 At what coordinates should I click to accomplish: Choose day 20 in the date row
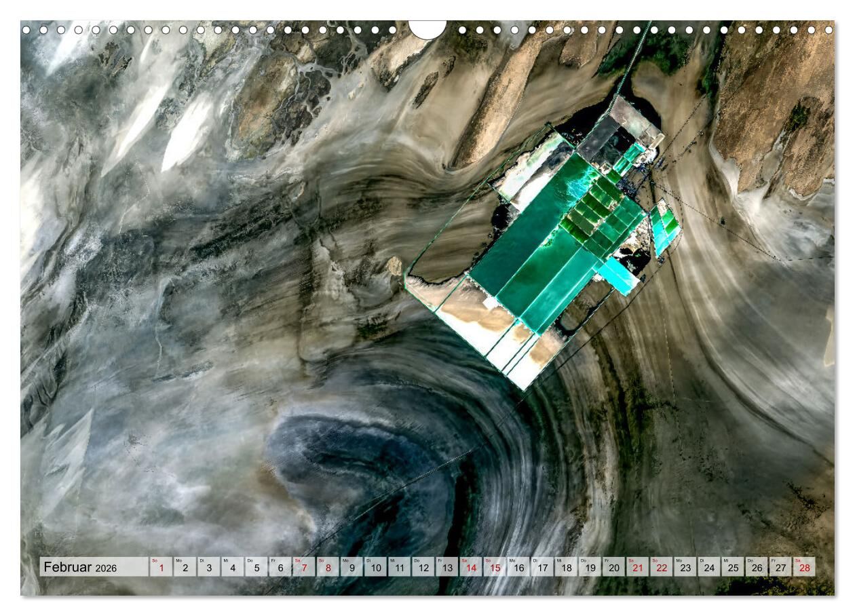pos(614,567)
